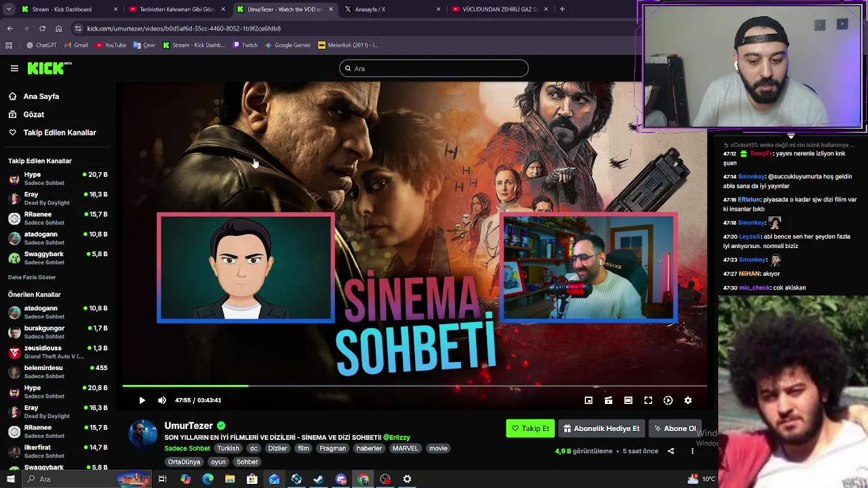
Task: Open RRaenee channel in followed list
Action: (58, 218)
